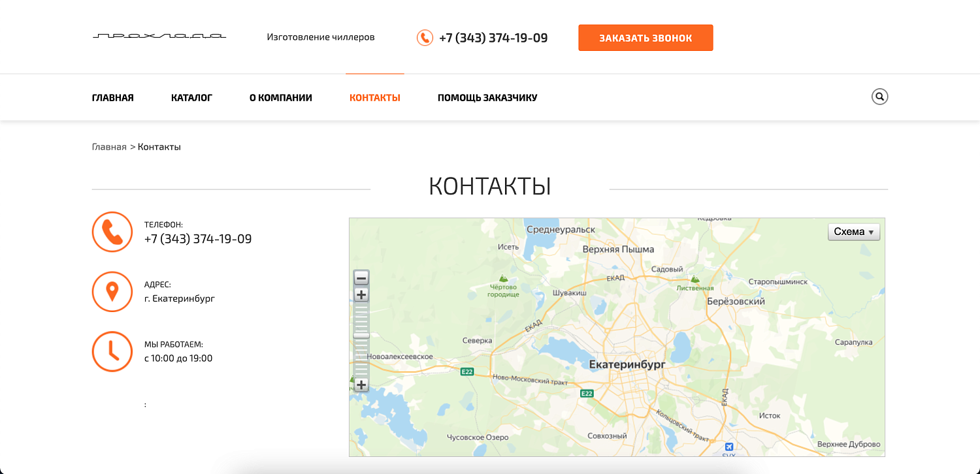
Task: Click the location pin icon next to АДРЕС
Action: tap(112, 292)
